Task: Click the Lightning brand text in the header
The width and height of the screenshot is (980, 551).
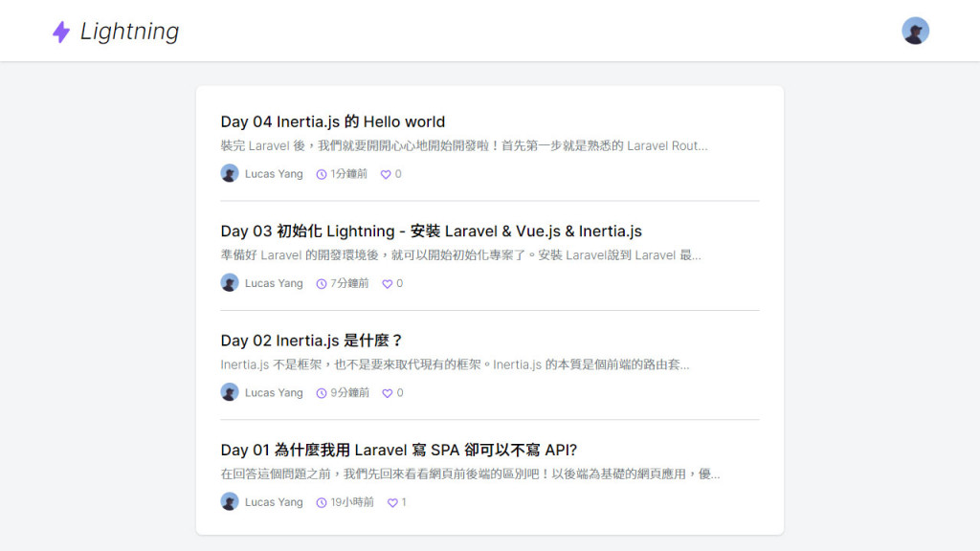Action: tap(129, 32)
